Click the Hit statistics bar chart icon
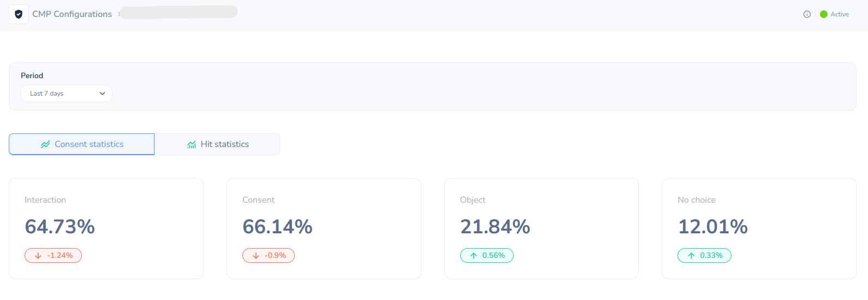868x300 pixels. click(192, 144)
